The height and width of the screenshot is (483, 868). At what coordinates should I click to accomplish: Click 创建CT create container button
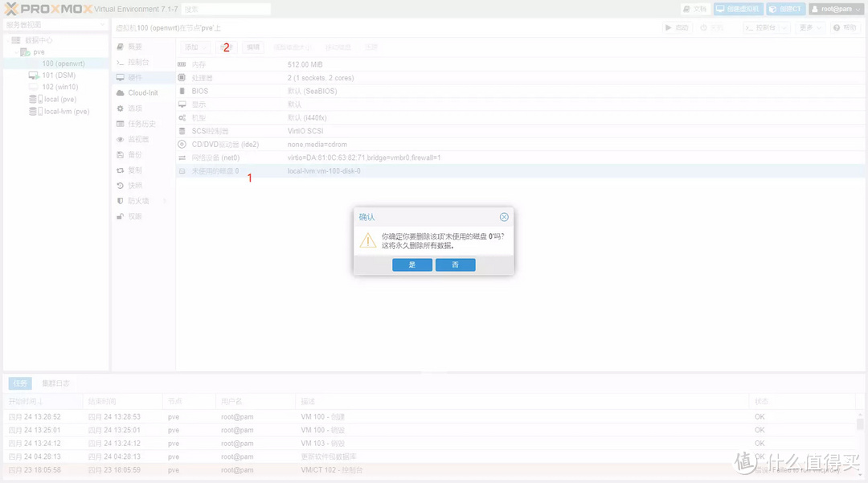[x=785, y=9]
